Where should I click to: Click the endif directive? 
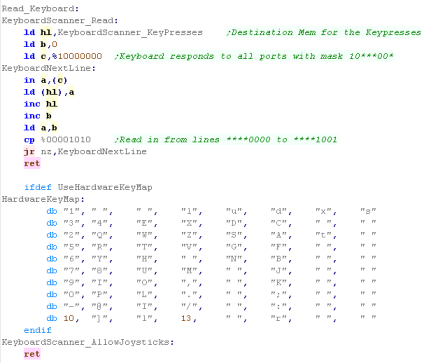[x=38, y=330]
